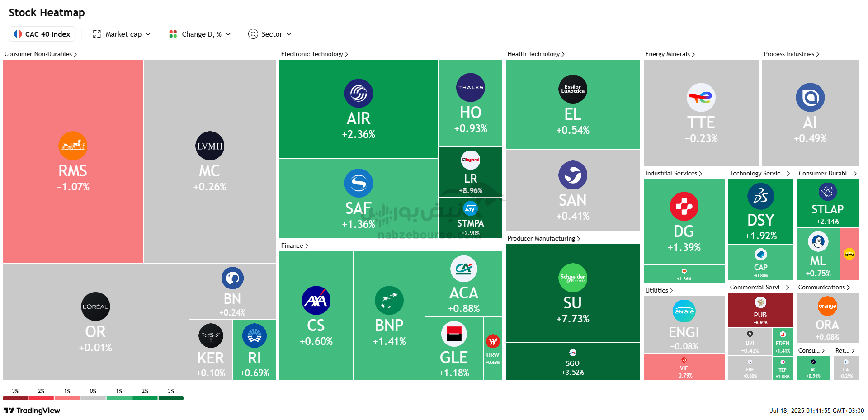Open the Sector grouping dropdown

(270, 34)
